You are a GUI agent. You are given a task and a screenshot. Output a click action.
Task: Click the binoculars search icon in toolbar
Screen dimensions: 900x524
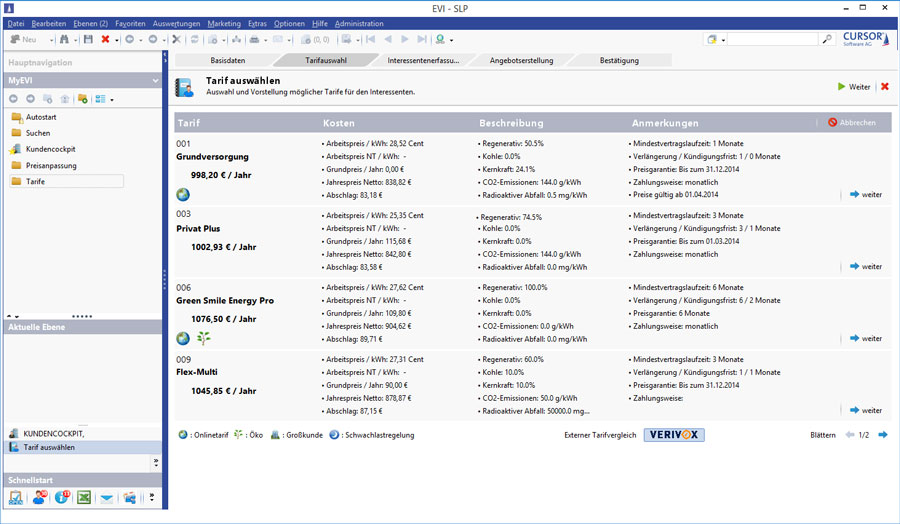pyautogui.click(x=64, y=39)
